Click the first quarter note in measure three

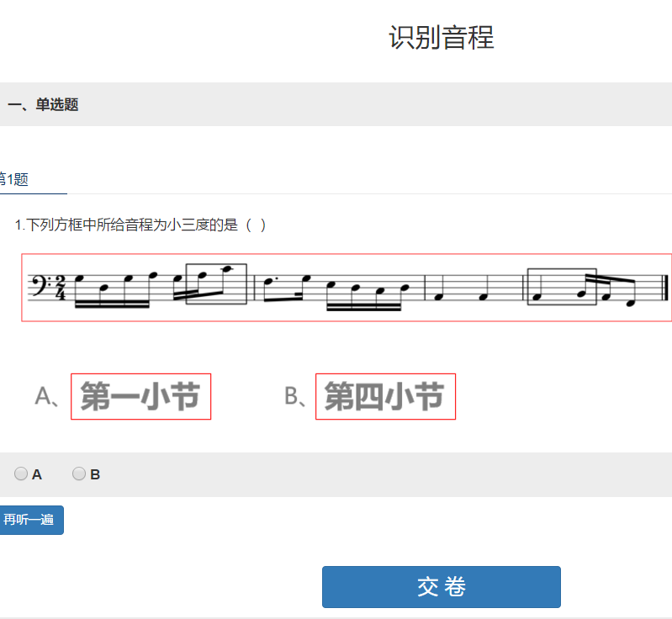[x=438, y=294]
